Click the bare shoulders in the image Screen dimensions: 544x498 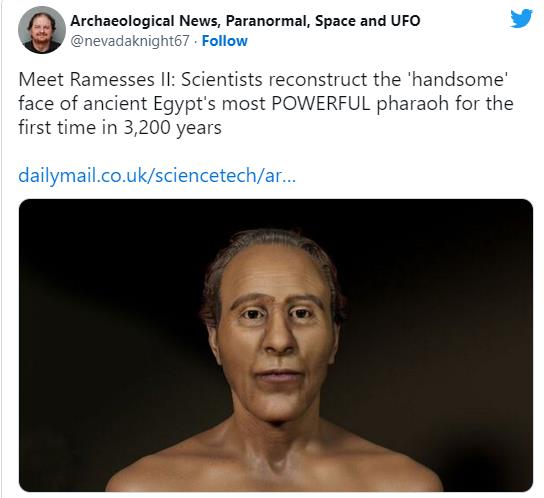(x=274, y=465)
